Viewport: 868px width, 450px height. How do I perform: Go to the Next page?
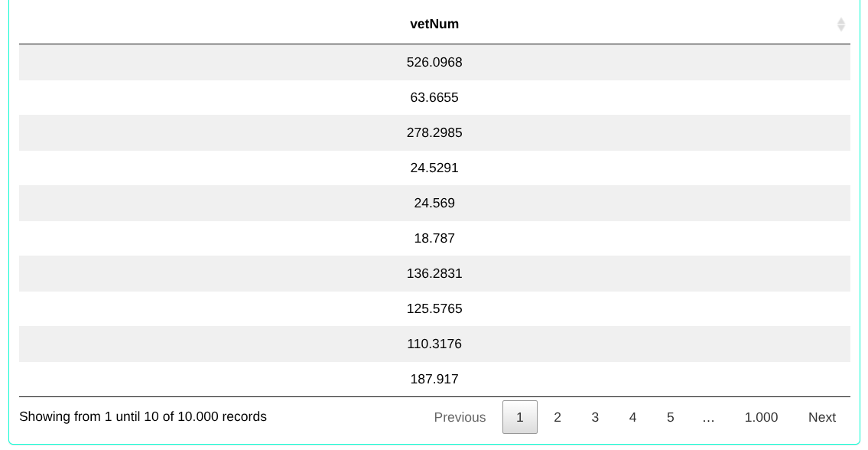tap(821, 417)
